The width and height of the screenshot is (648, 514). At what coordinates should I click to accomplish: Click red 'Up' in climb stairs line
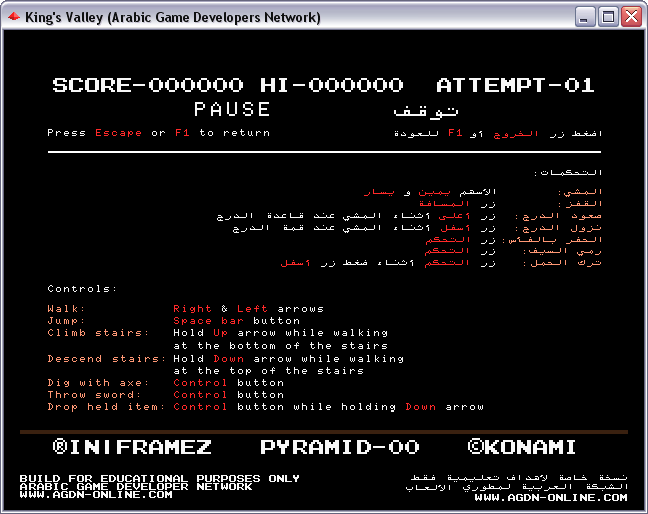[220, 333]
